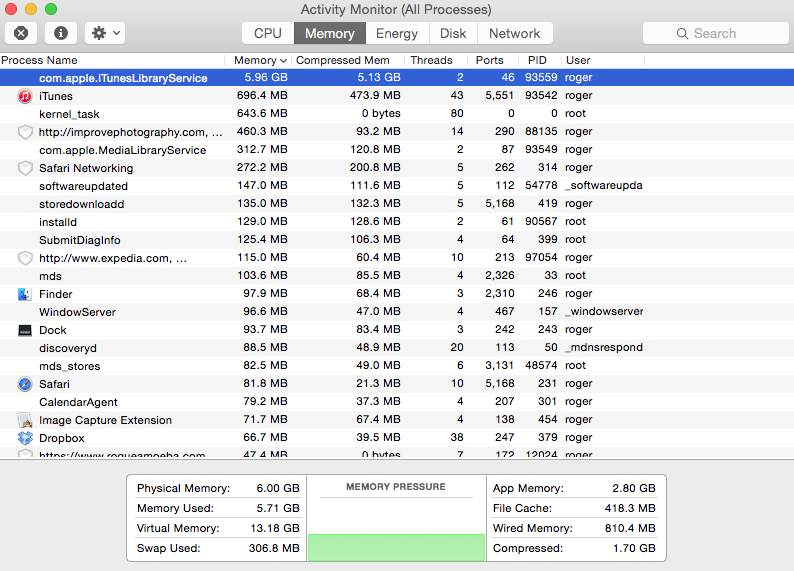Open the Disk tab
Screen dimensions: 794x571
pos(453,33)
